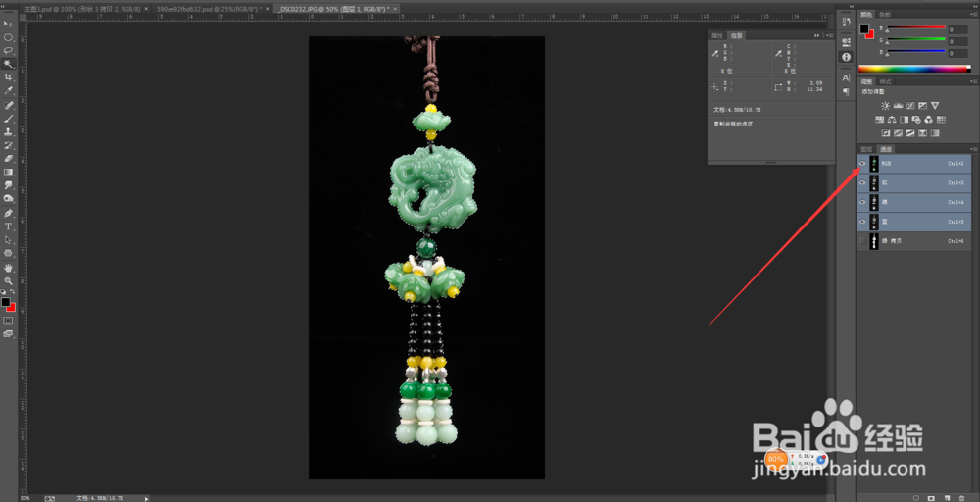Create new channel button
980x502 pixels.
(x=947, y=498)
